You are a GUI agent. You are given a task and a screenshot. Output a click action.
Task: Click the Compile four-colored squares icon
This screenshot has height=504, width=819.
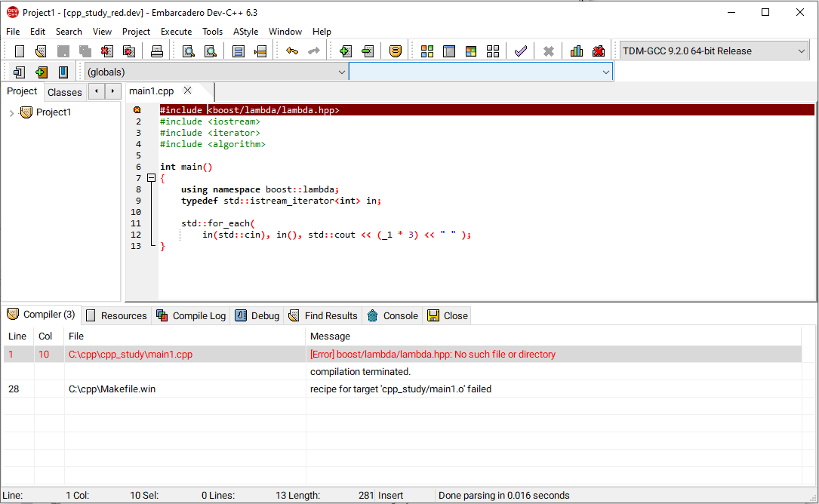(x=427, y=51)
